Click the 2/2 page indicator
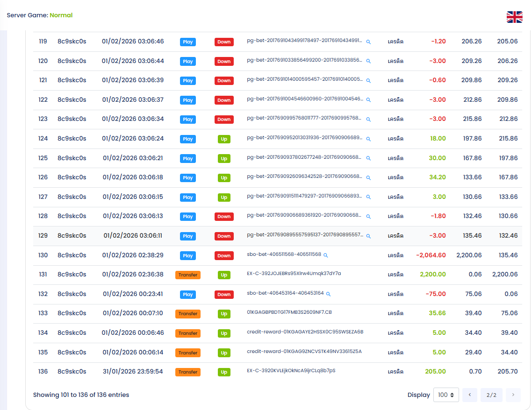Image resolution: width=532 pixels, height=410 pixels. tap(491, 395)
